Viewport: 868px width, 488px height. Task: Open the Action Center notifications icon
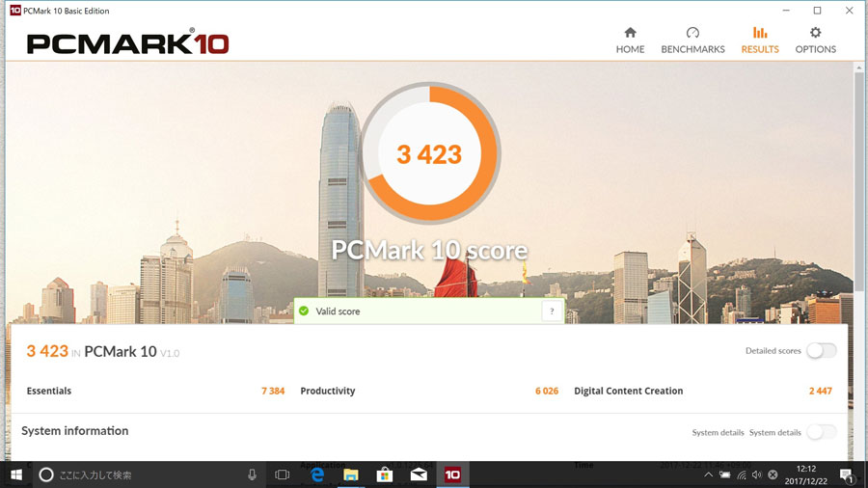pos(847,474)
